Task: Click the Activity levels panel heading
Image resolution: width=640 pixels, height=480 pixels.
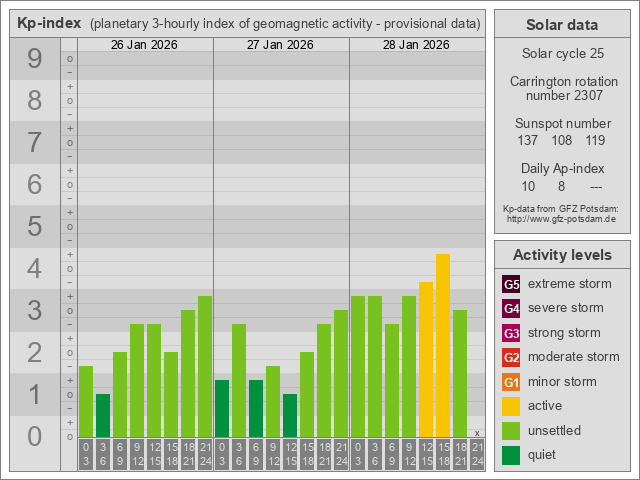Action: 561,255
